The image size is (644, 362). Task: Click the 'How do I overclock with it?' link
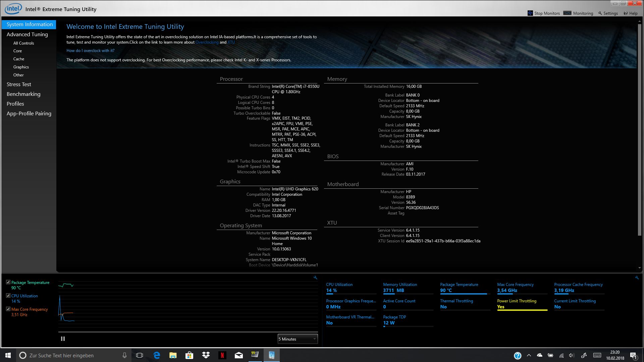[x=90, y=51]
